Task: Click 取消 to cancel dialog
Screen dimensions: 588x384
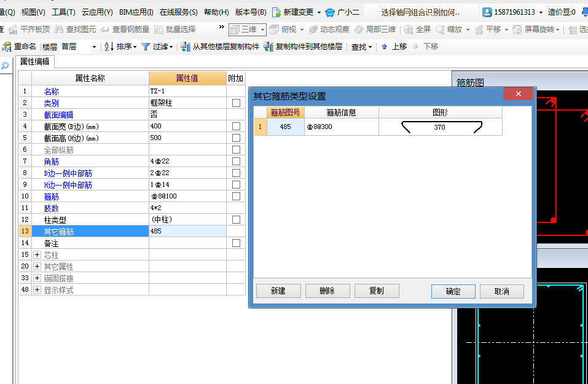Action: (502, 291)
